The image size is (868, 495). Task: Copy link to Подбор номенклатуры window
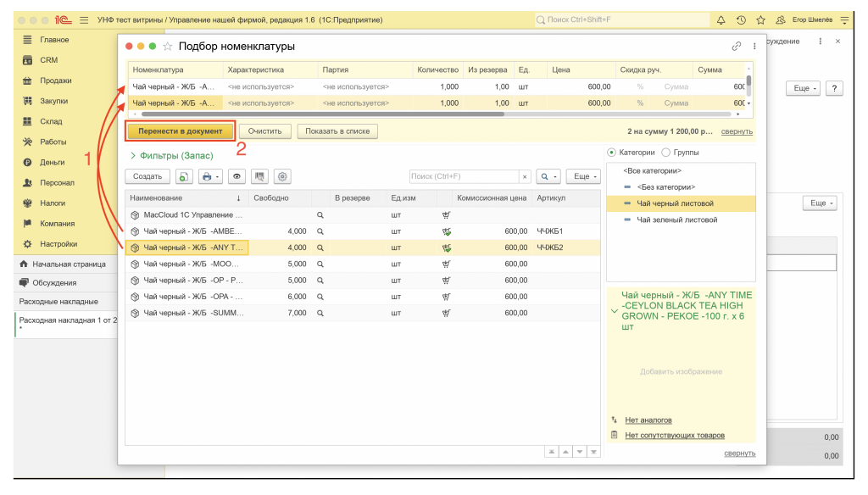point(737,47)
